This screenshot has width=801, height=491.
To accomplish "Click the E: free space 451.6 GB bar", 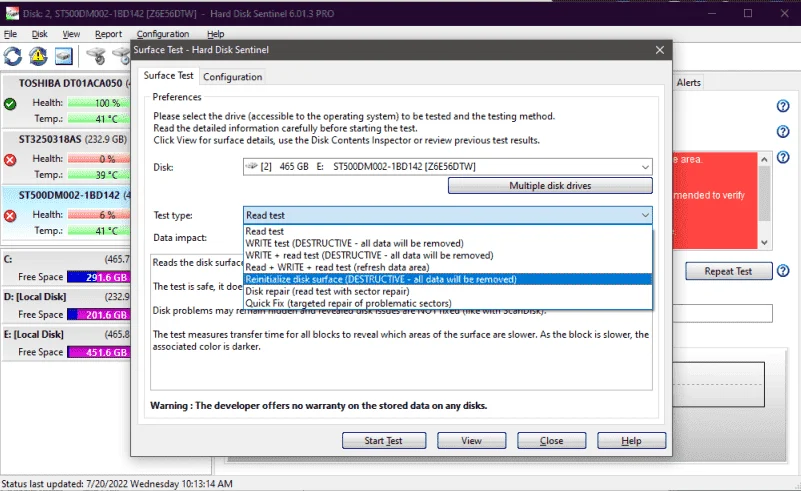I will pos(99,353).
